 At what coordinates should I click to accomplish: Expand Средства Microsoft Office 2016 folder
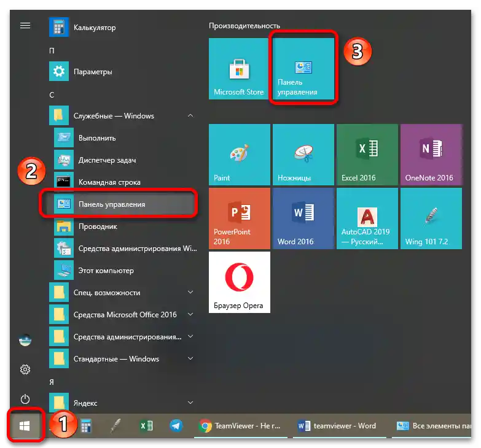click(x=123, y=314)
